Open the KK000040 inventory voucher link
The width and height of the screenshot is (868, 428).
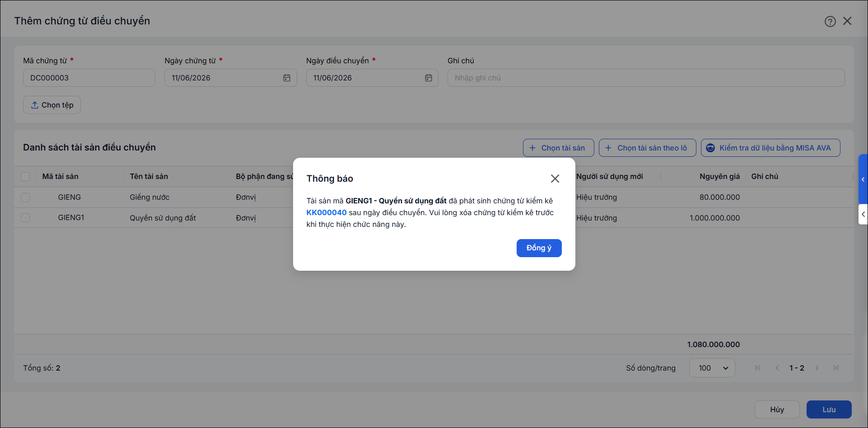327,212
